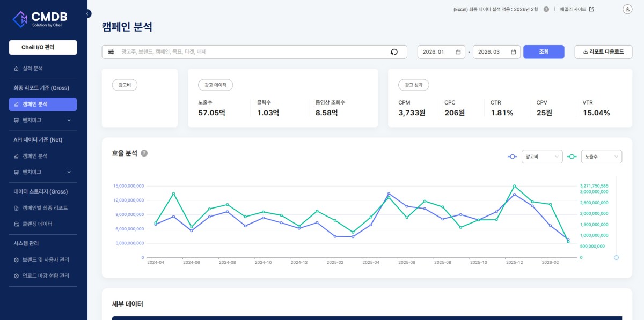The height and width of the screenshot is (320, 644).
Task: Open the 광고비 metric dropdown
Action: [x=542, y=157]
